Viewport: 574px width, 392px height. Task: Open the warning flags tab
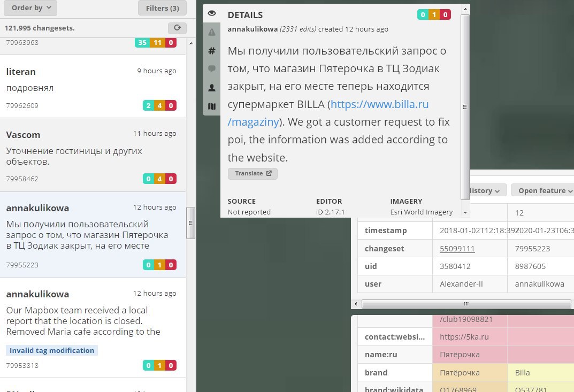click(x=212, y=32)
